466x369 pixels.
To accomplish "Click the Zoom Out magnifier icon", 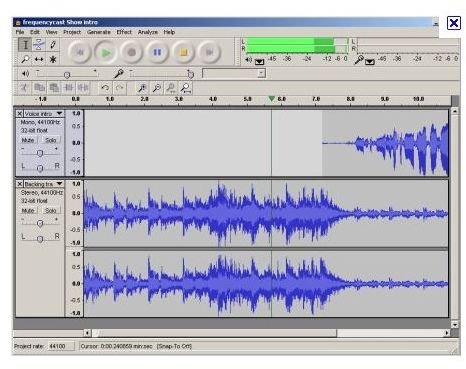I will 157,88.
